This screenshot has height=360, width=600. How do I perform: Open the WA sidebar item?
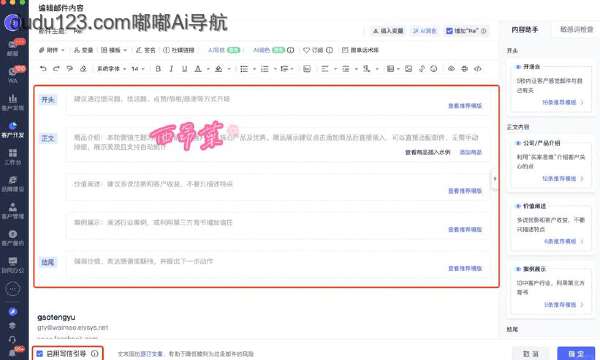point(13,75)
